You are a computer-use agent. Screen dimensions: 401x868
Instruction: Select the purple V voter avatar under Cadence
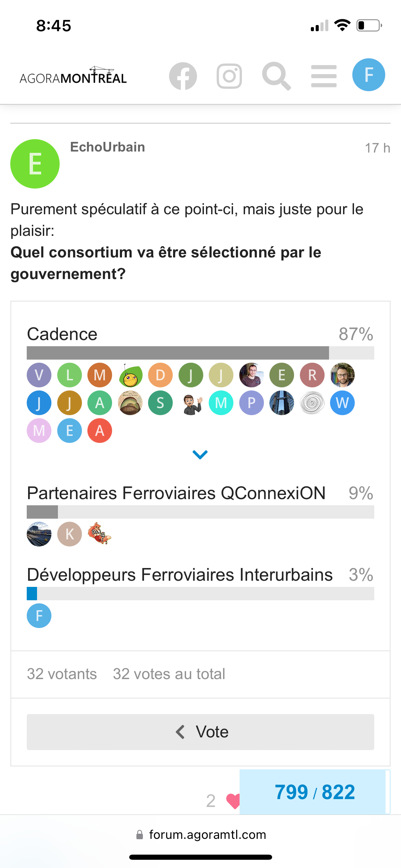coord(39,375)
